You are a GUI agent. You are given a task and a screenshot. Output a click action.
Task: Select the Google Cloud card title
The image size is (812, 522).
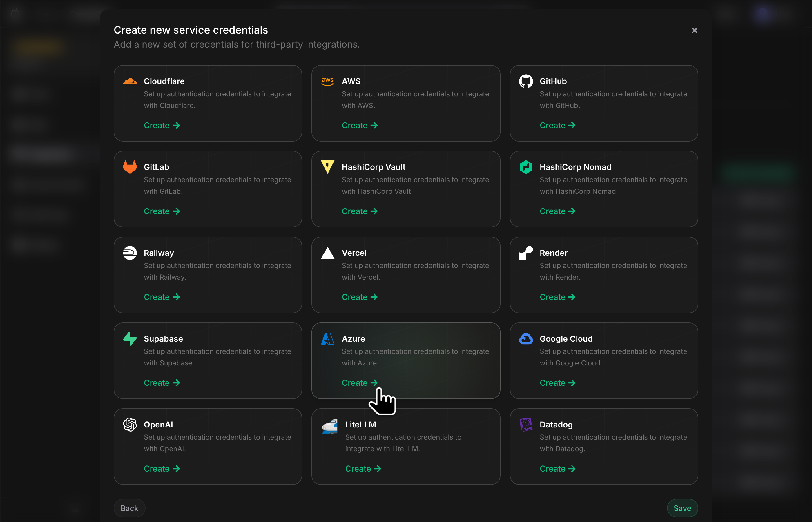(566, 339)
